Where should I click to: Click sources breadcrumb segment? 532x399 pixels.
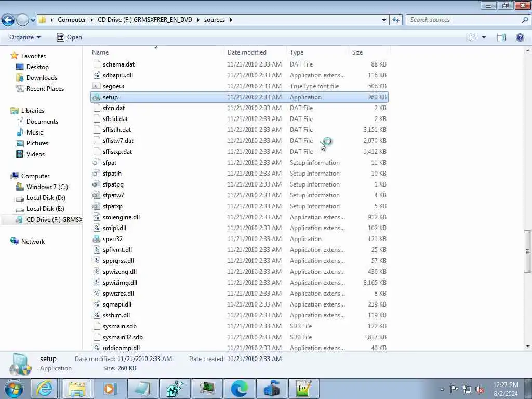coord(215,20)
